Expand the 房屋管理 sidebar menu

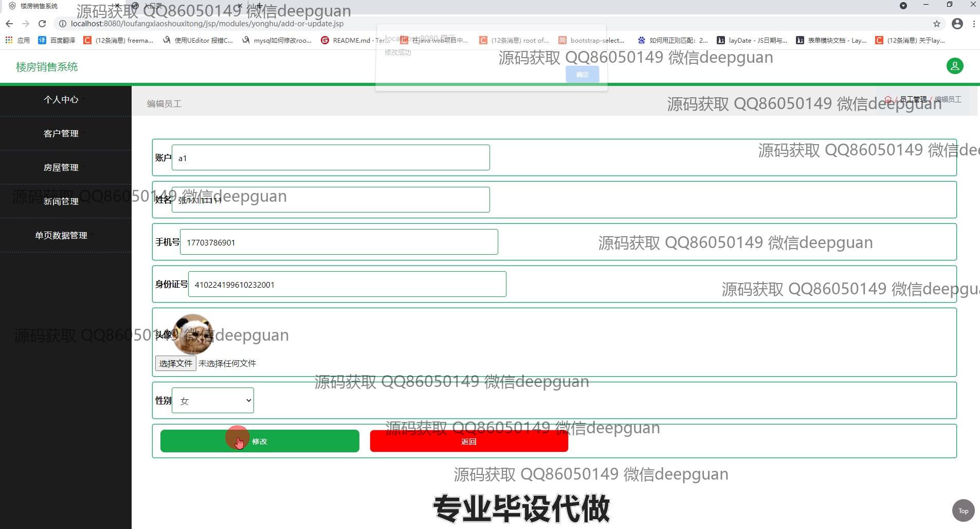pyautogui.click(x=61, y=168)
